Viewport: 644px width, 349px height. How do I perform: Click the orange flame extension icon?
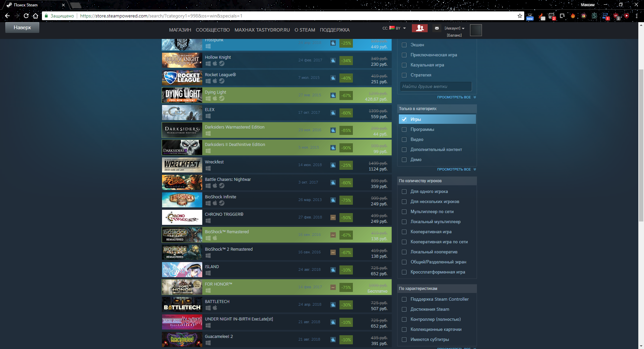point(573,16)
